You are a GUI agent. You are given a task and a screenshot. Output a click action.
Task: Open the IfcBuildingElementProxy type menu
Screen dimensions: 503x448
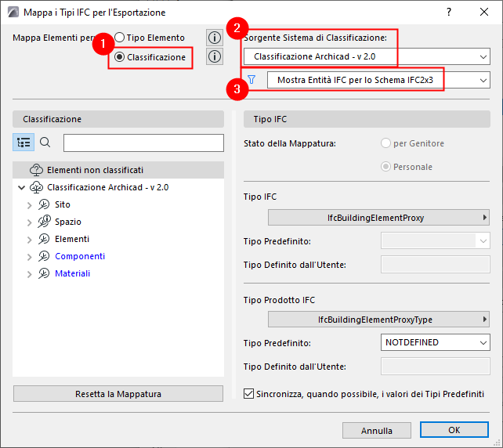click(378, 218)
